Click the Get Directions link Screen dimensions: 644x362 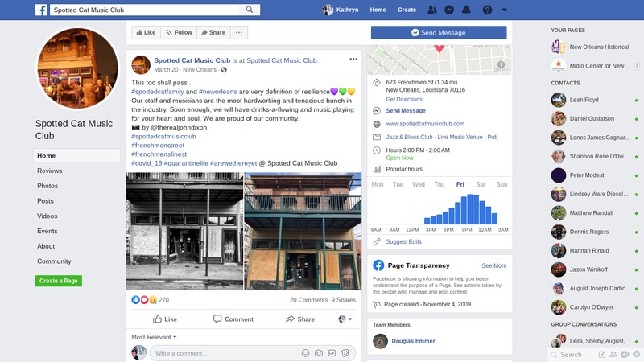404,99
